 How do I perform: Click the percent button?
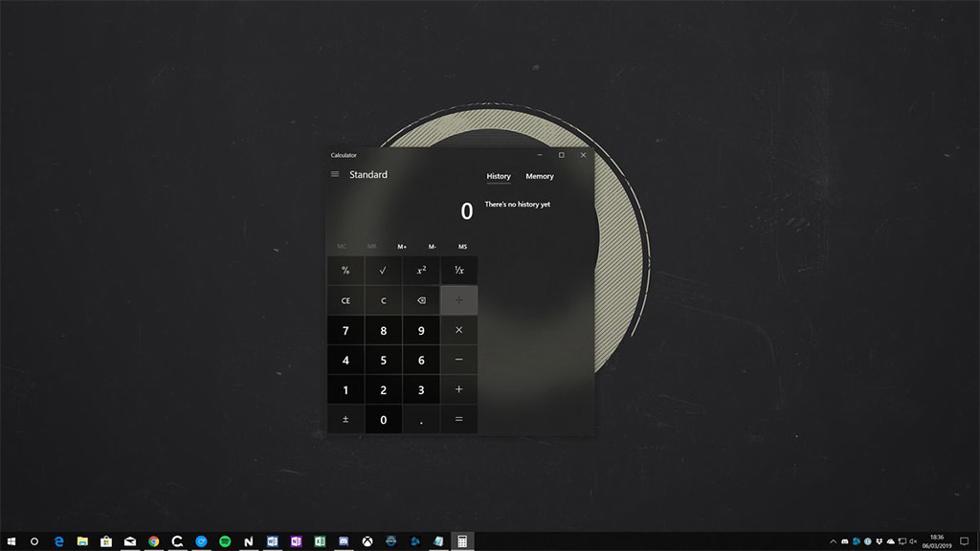tap(345, 270)
